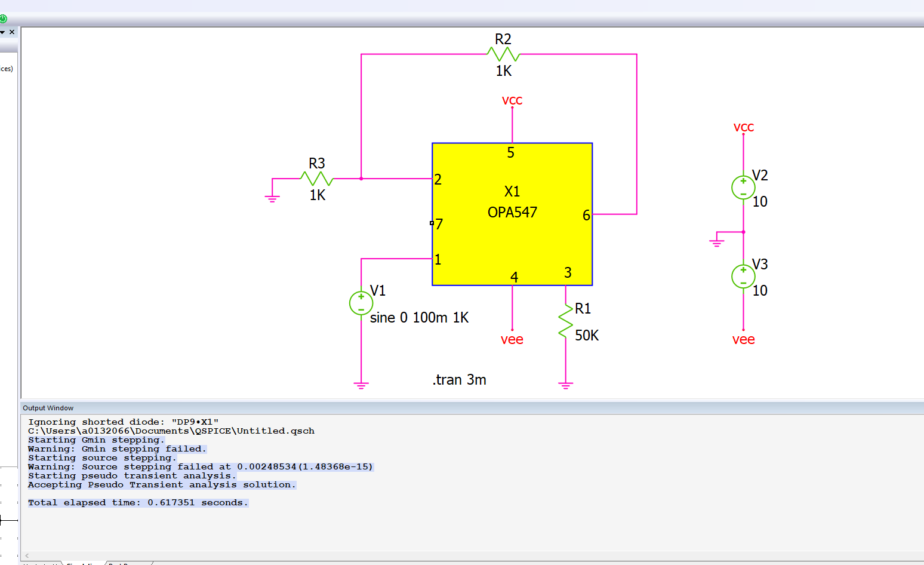Click the green power icon in toolbar

pos(3,19)
